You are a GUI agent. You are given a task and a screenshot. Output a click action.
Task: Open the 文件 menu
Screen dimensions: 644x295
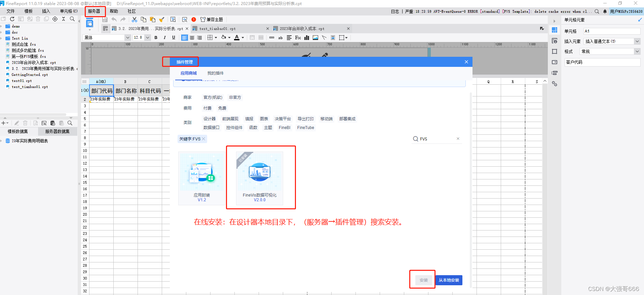point(11,11)
